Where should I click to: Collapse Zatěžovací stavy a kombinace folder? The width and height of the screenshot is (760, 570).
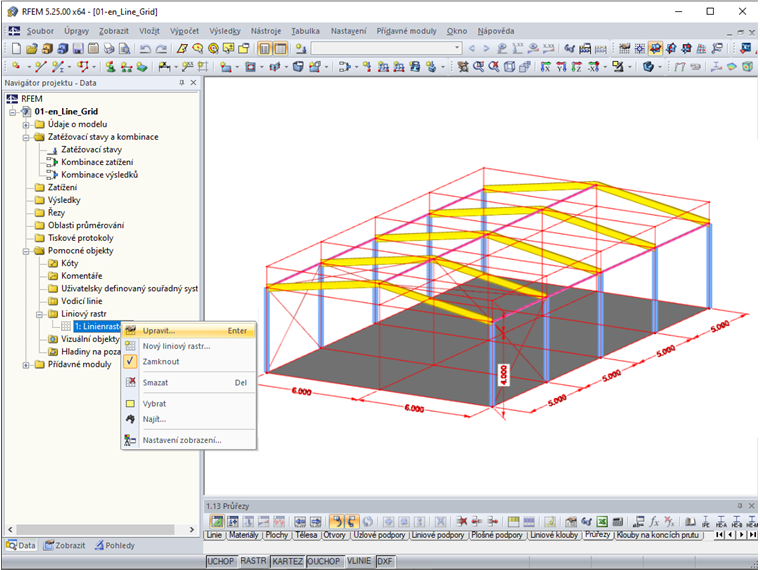pyautogui.click(x=26, y=137)
